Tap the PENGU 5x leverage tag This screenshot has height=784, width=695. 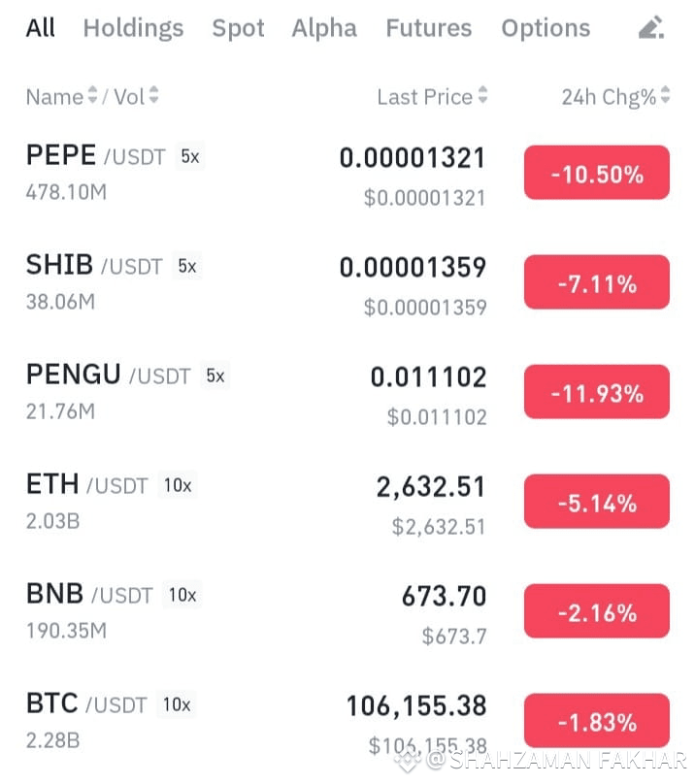(215, 376)
